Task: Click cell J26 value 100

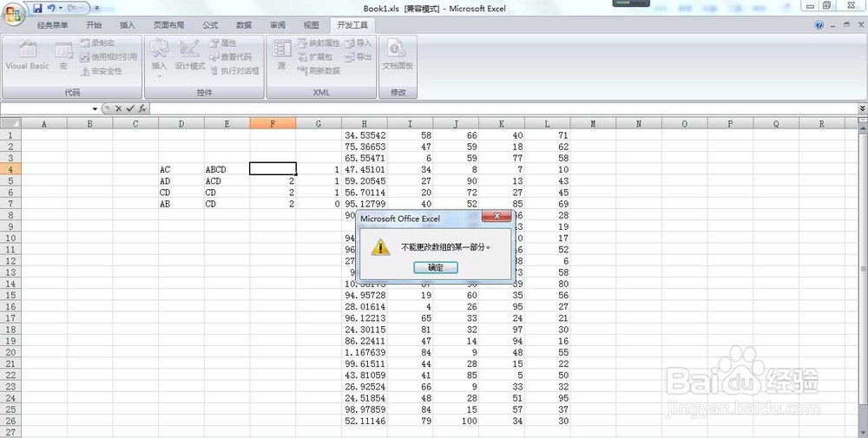Action: [457, 421]
